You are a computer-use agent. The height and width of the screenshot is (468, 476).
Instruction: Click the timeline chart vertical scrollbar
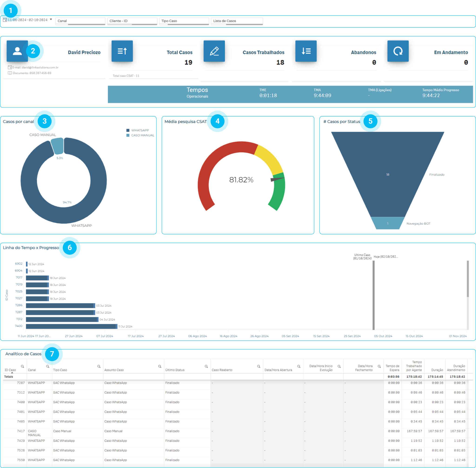coord(467,279)
